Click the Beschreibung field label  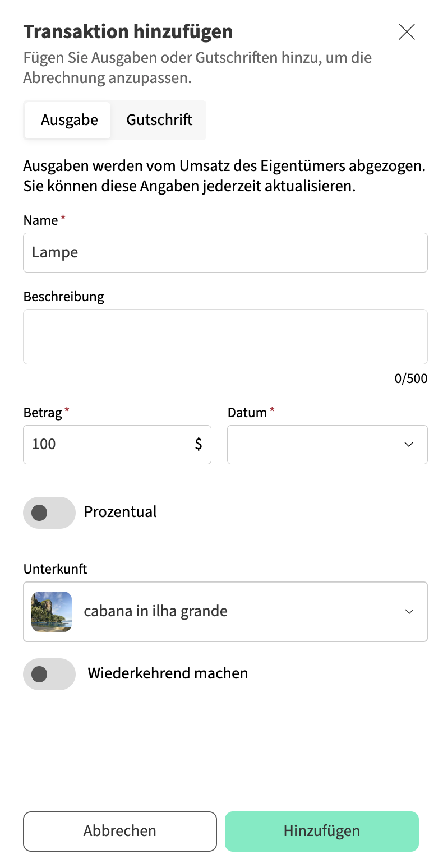64,296
